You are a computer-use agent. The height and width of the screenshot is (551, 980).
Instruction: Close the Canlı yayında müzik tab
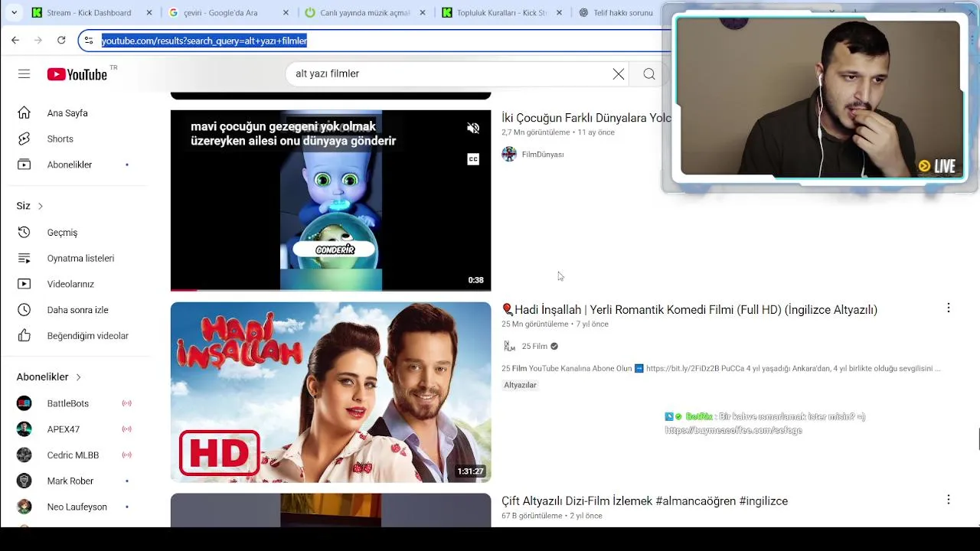click(x=422, y=13)
